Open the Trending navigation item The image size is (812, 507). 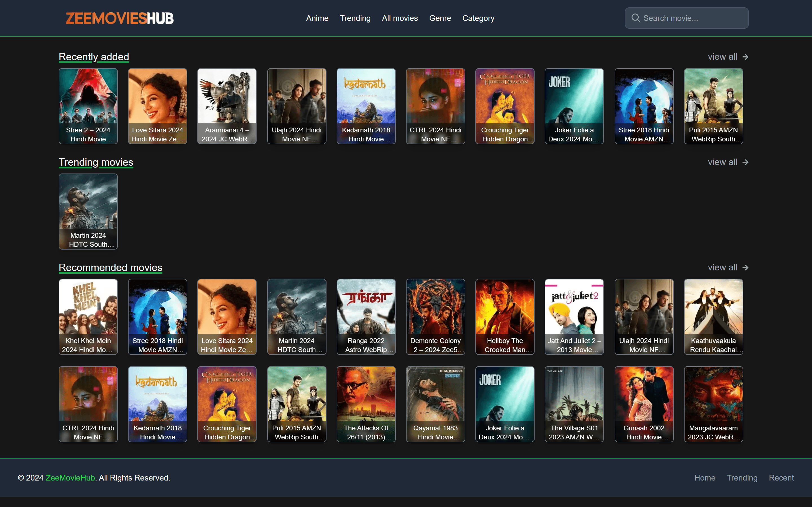click(x=355, y=18)
